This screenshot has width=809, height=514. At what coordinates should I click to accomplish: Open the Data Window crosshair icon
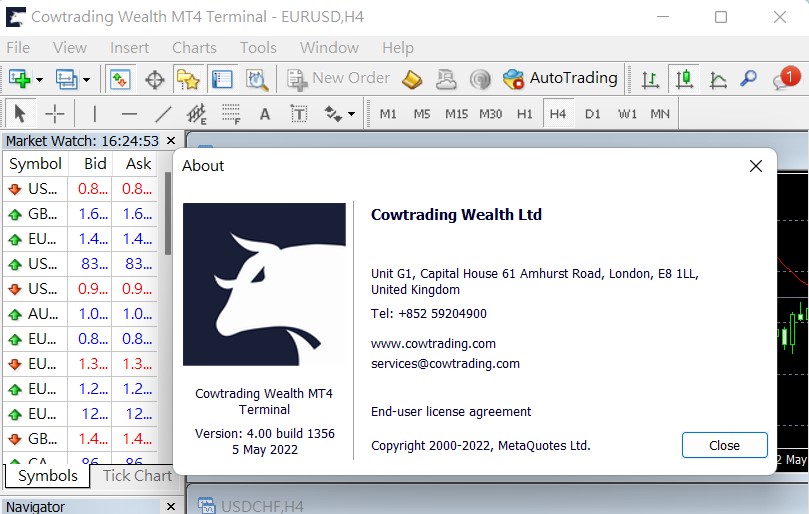[155, 79]
